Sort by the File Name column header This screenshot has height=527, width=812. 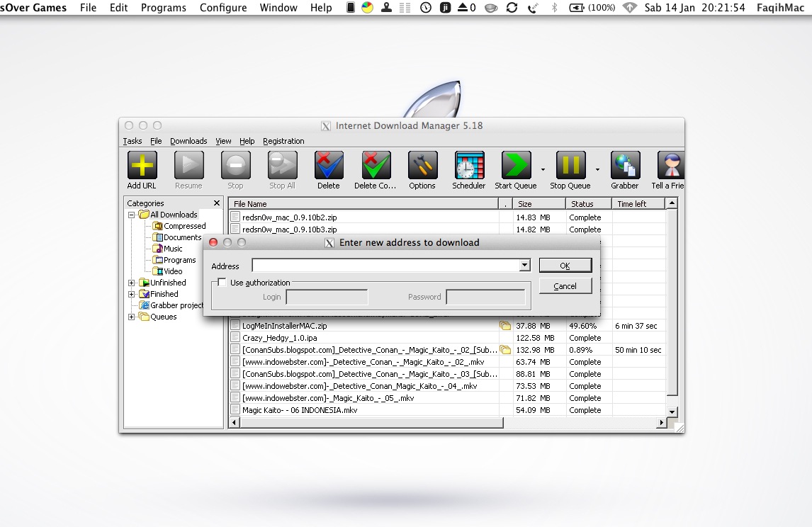(363, 204)
